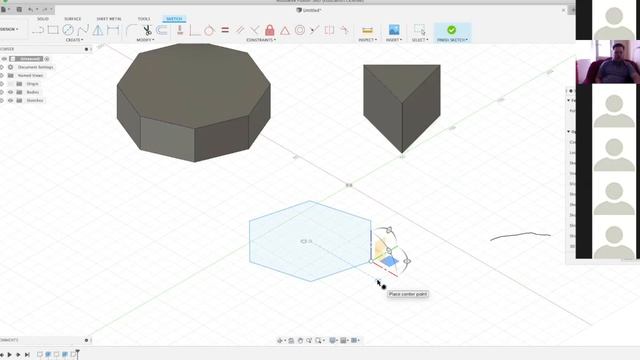The image size is (640, 360).
Task: Click the Measure ruler icon
Action: tap(367, 30)
